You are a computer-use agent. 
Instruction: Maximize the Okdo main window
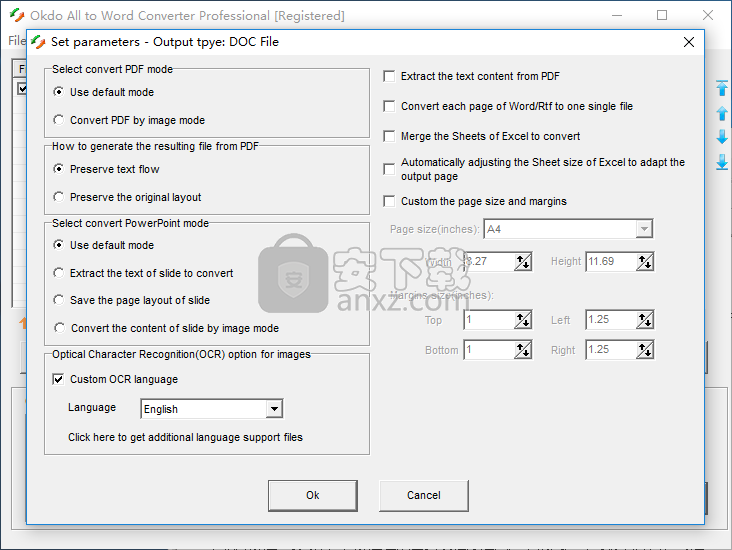point(662,15)
